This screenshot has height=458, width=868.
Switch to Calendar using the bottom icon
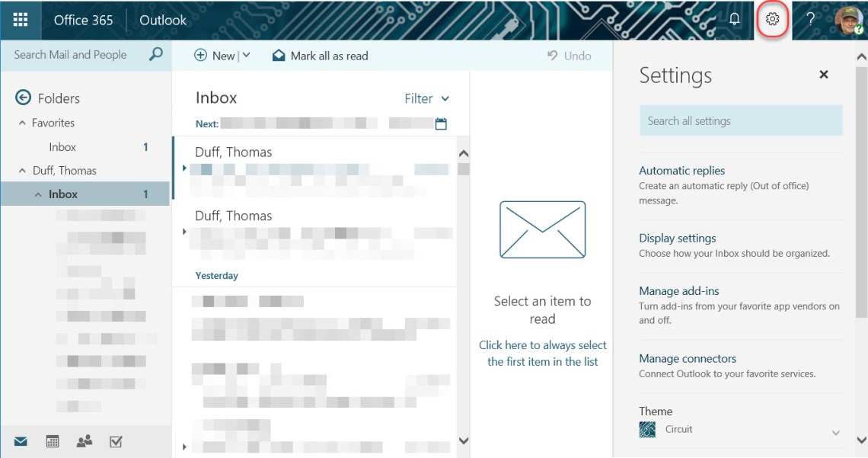coord(52,440)
